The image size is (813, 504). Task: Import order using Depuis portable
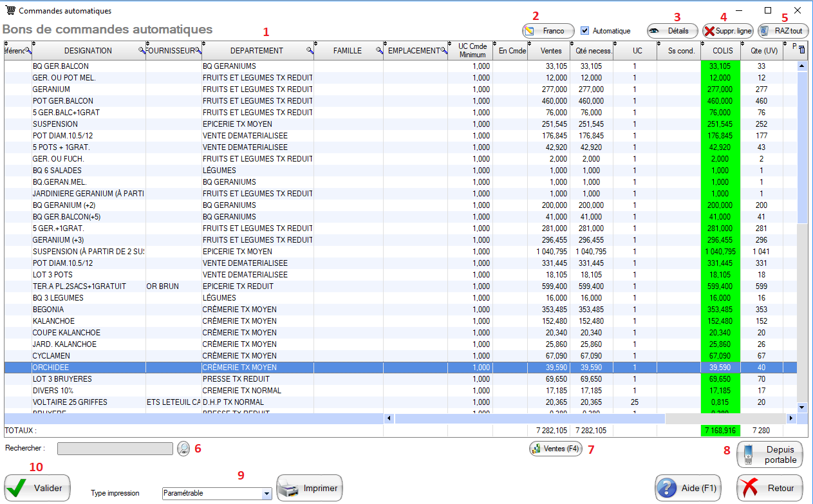click(x=770, y=454)
